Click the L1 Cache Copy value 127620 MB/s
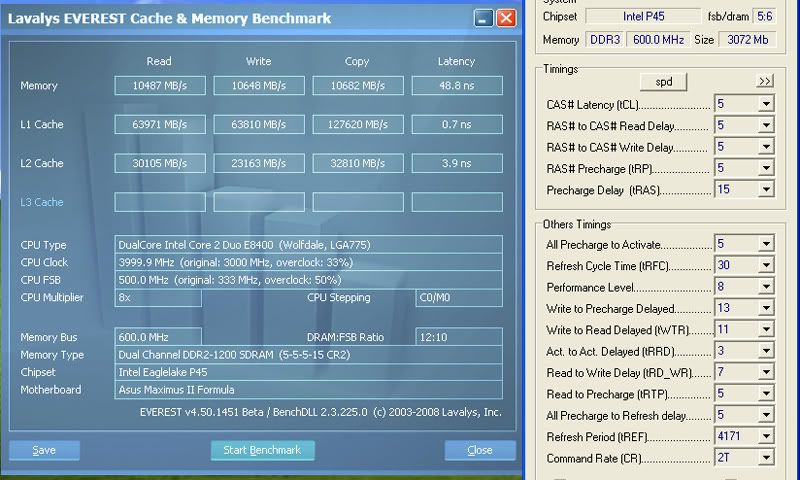The height and width of the screenshot is (480, 800). (358, 124)
